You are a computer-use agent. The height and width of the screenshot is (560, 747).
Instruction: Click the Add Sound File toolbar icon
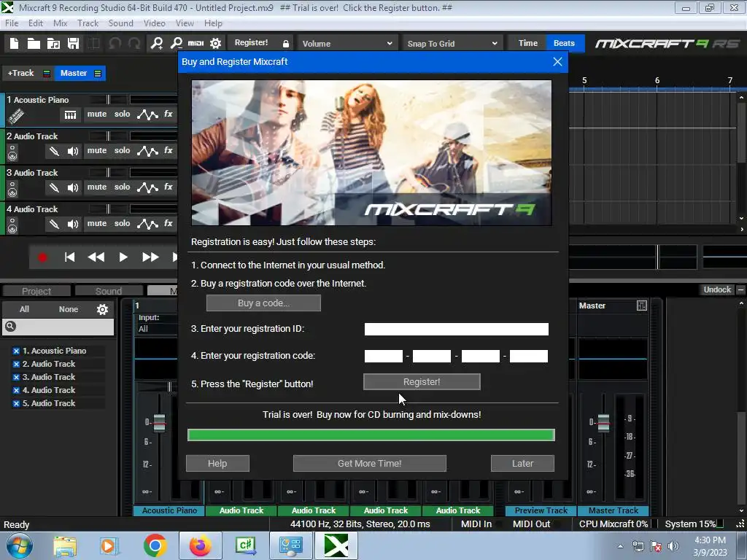[53, 44]
